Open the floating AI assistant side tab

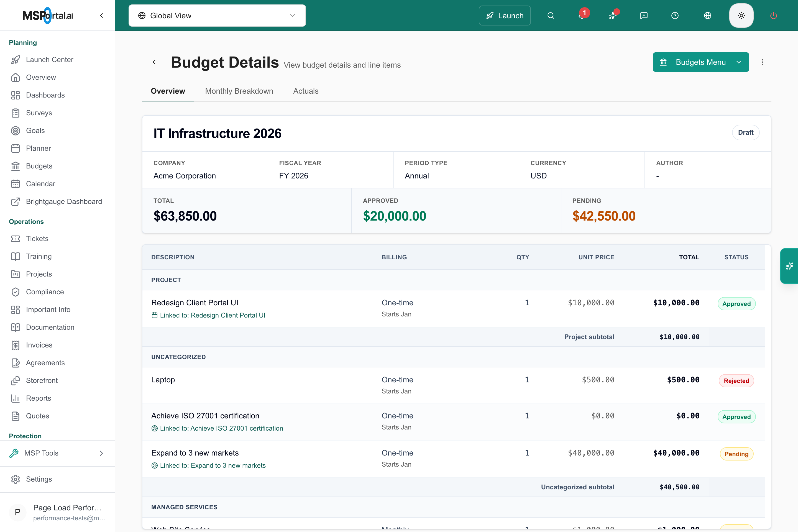click(x=789, y=266)
